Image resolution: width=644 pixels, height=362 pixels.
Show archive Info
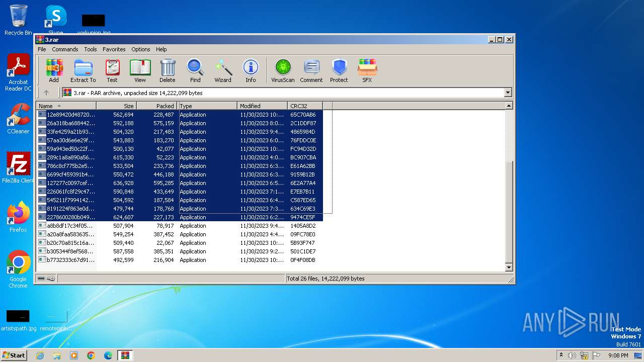click(251, 70)
